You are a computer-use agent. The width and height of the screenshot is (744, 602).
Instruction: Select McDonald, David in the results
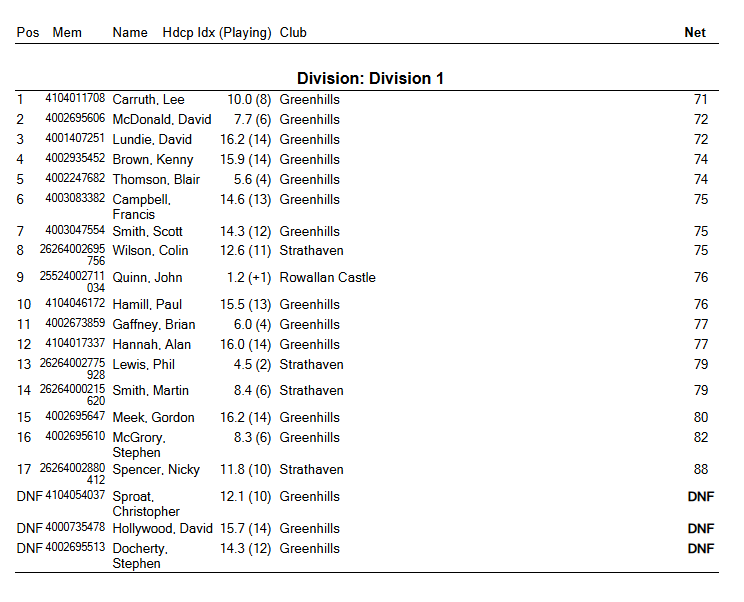tap(162, 120)
